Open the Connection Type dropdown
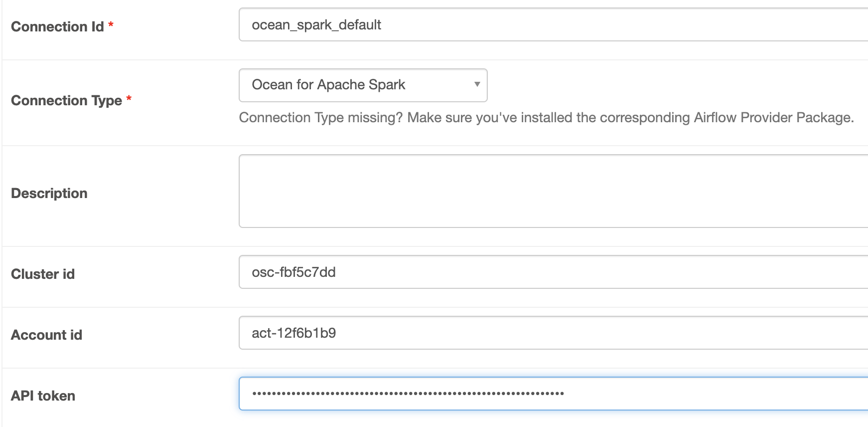Screen dimensions: 868x427 click(x=363, y=85)
